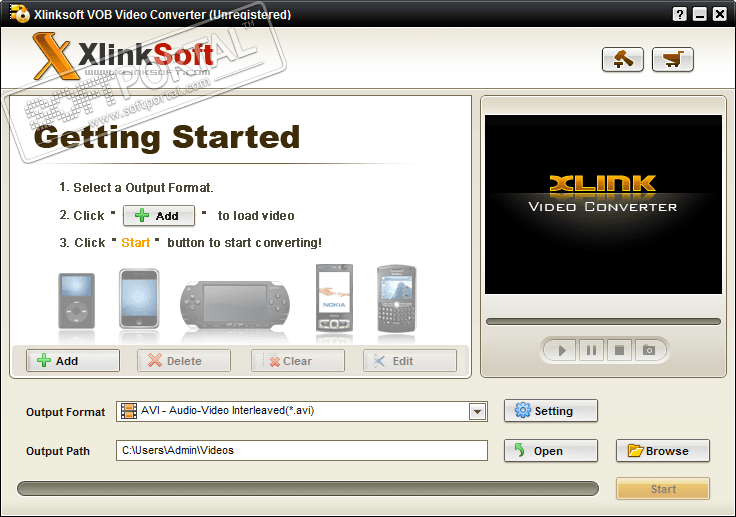Click the Edit scissors button

coord(410,361)
